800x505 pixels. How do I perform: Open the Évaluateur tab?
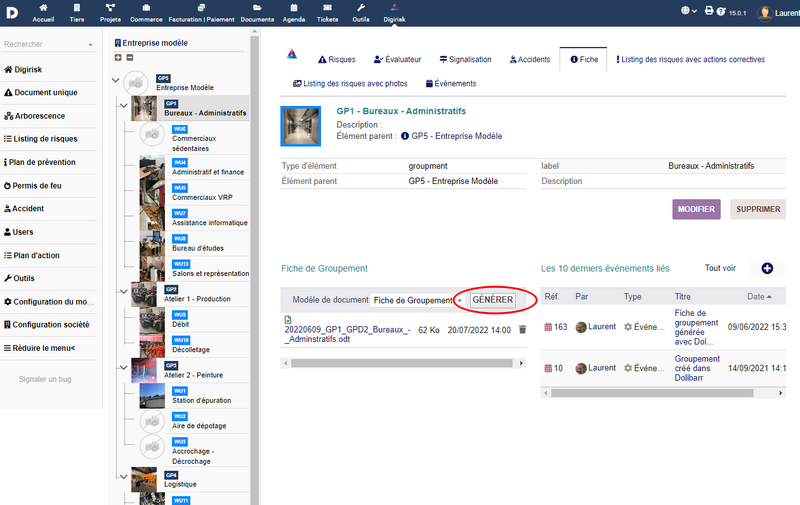pyautogui.click(x=397, y=60)
